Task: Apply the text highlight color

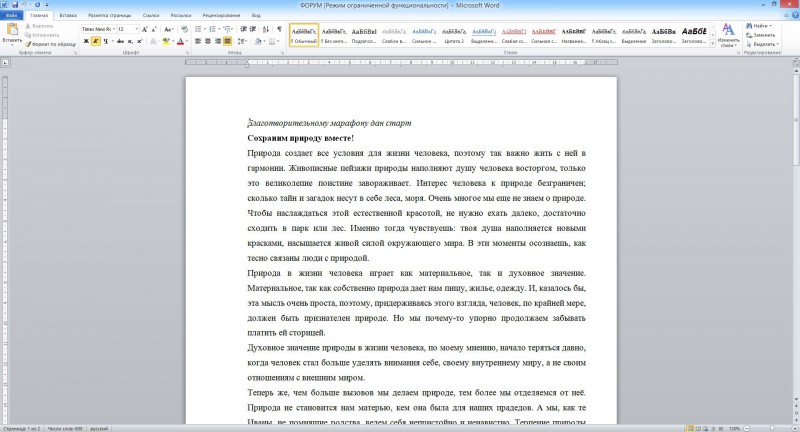Action: [x=166, y=41]
